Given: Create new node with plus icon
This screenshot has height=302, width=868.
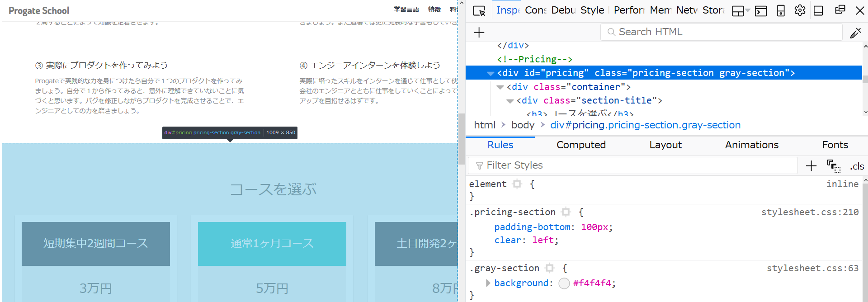Looking at the screenshot, I should coord(479,32).
